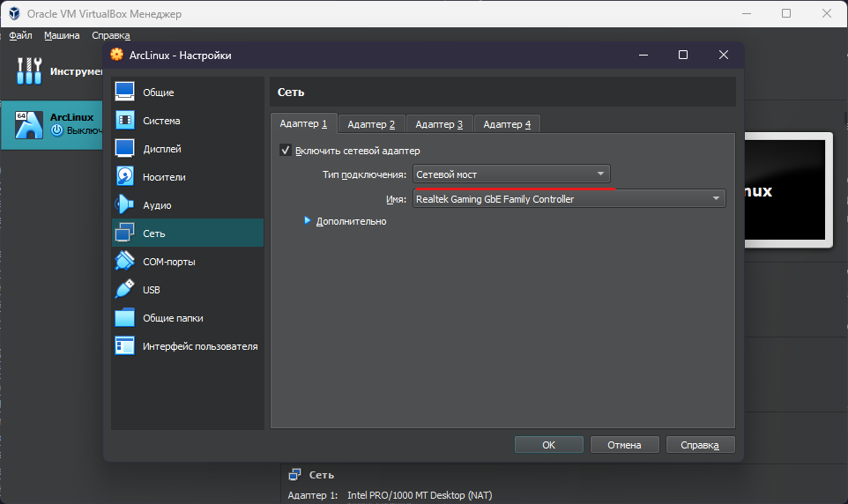Confirm settings with the OK button

point(549,444)
